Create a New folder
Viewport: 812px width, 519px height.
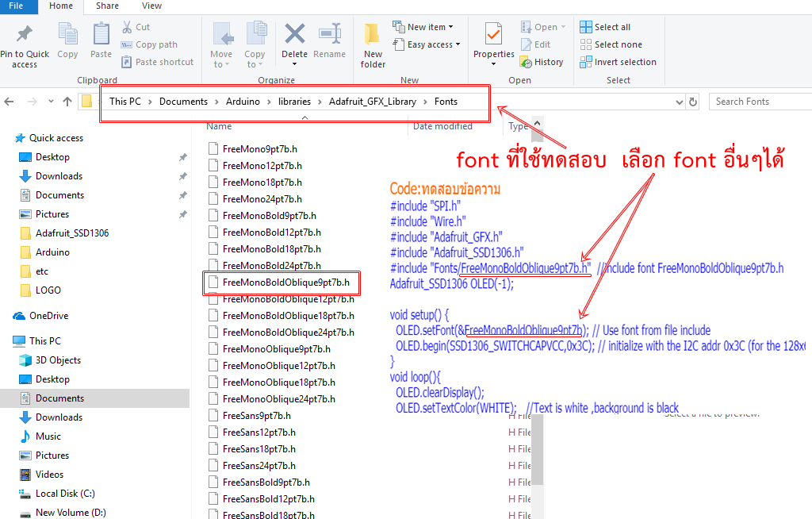click(x=373, y=45)
